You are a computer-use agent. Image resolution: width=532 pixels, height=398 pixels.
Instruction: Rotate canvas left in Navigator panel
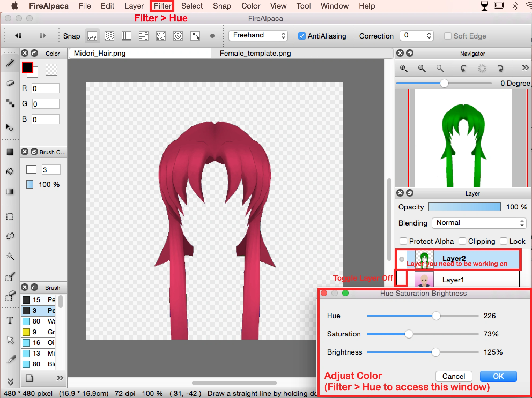tap(463, 69)
